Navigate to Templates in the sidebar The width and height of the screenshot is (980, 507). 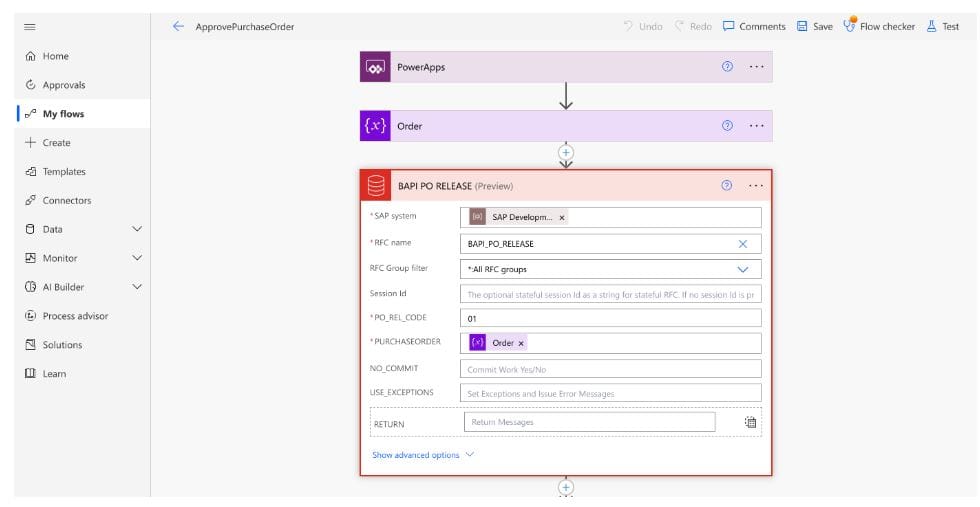(64, 172)
